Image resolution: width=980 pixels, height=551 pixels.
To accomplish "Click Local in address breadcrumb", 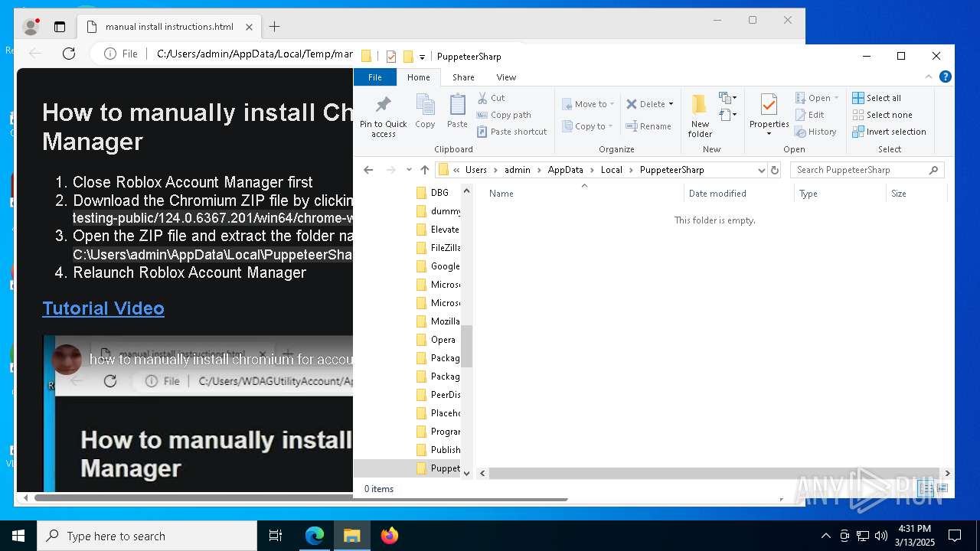I will click(612, 170).
